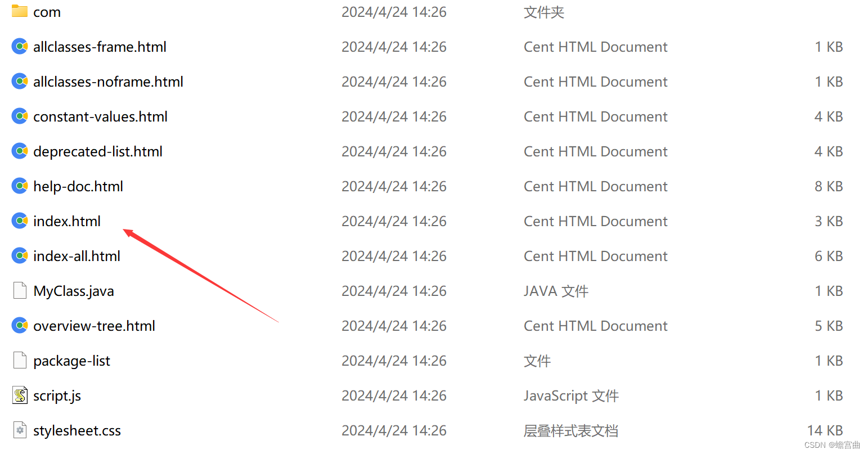Click the 1 KB size of package-list

[x=829, y=361]
